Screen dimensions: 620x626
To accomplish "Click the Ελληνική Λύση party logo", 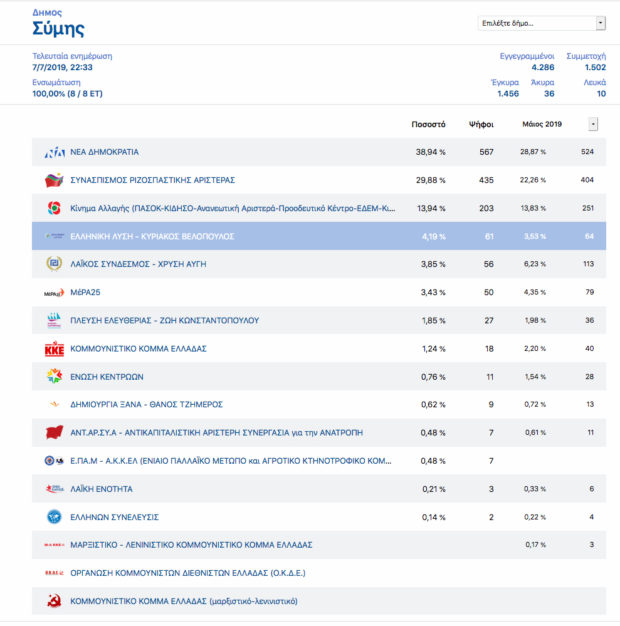I will pyautogui.click(x=54, y=236).
